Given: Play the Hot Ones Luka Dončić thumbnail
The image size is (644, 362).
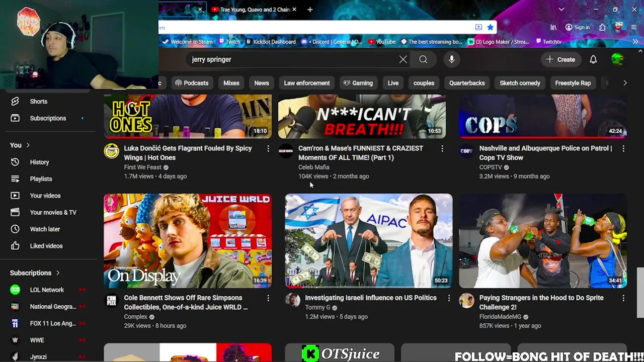Looking at the screenshot, I should pyautogui.click(x=188, y=116).
